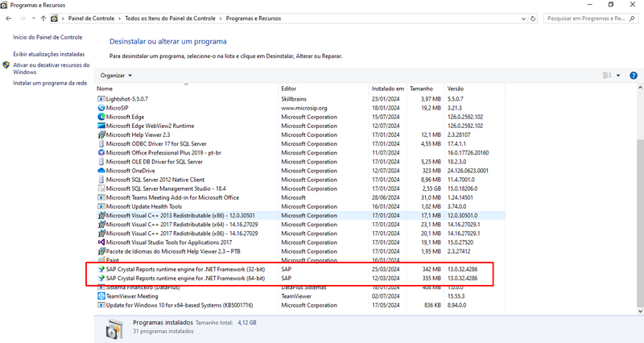
Task: Click Microsoft Edge WebView2 Runtime icon
Action: (101, 126)
